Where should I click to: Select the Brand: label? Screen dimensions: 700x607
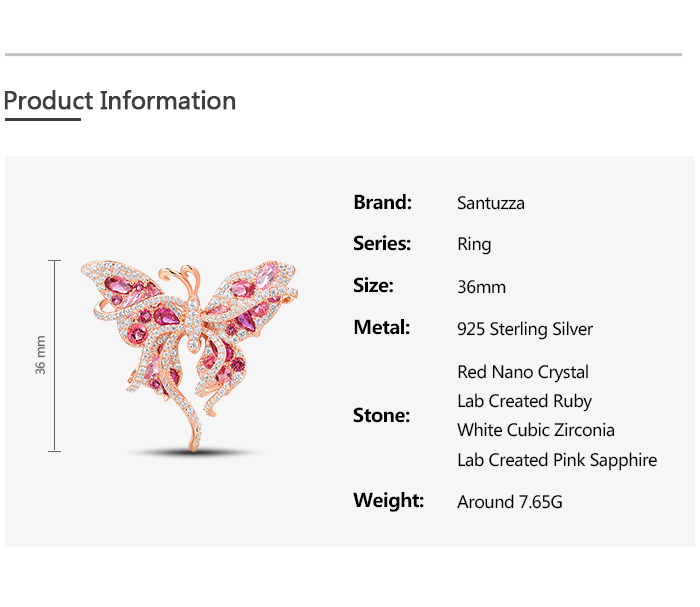click(382, 202)
